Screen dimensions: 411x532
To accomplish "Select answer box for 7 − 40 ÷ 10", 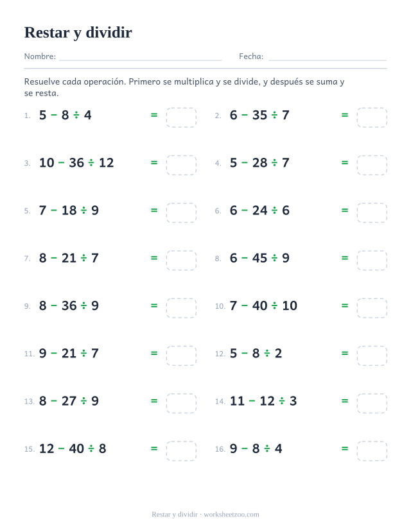I will pos(372,308).
